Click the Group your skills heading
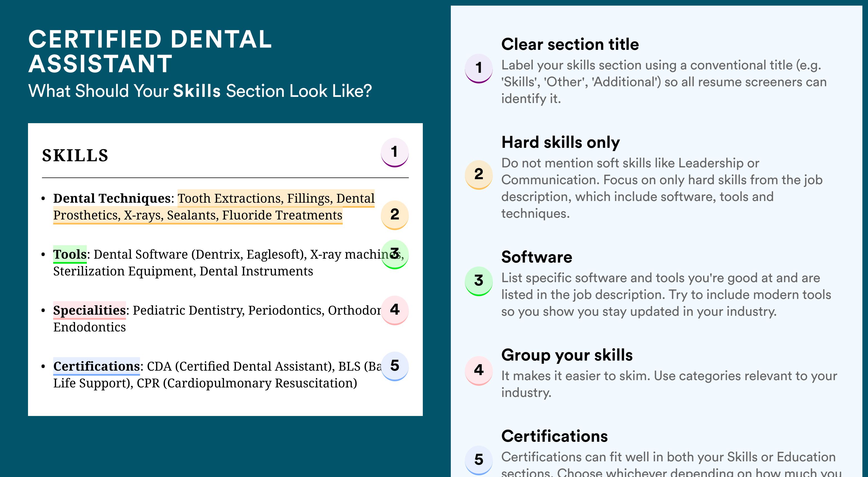The image size is (868, 477). click(567, 355)
